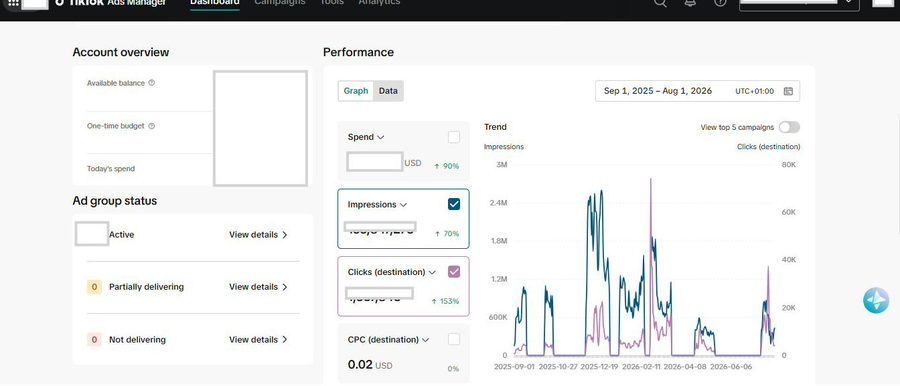This screenshot has width=900, height=386.
Task: Select the Graph view tab
Action: pos(356,91)
